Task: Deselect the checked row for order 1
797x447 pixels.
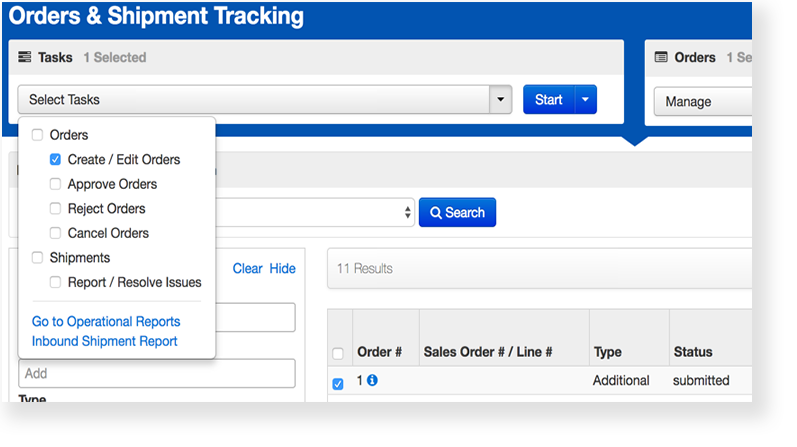Action: point(338,384)
